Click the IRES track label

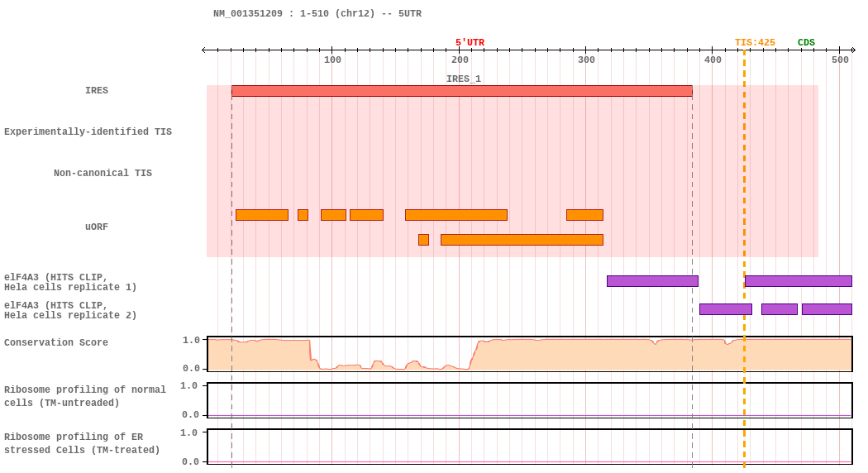click(97, 91)
